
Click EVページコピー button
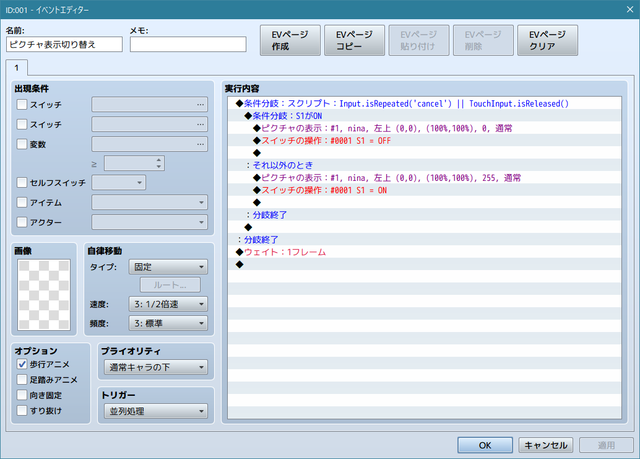[354, 40]
